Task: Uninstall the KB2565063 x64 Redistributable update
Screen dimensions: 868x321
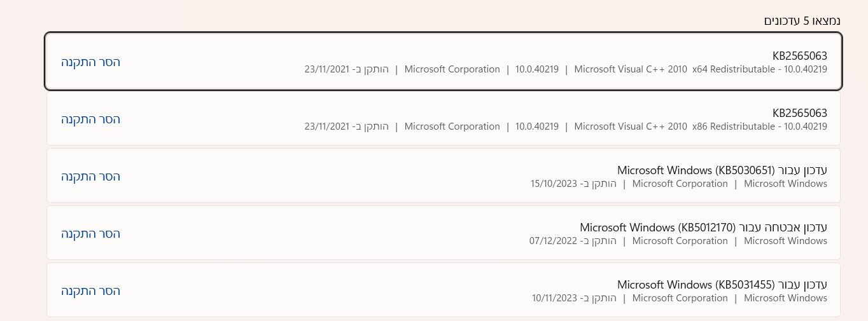Action: [90, 62]
